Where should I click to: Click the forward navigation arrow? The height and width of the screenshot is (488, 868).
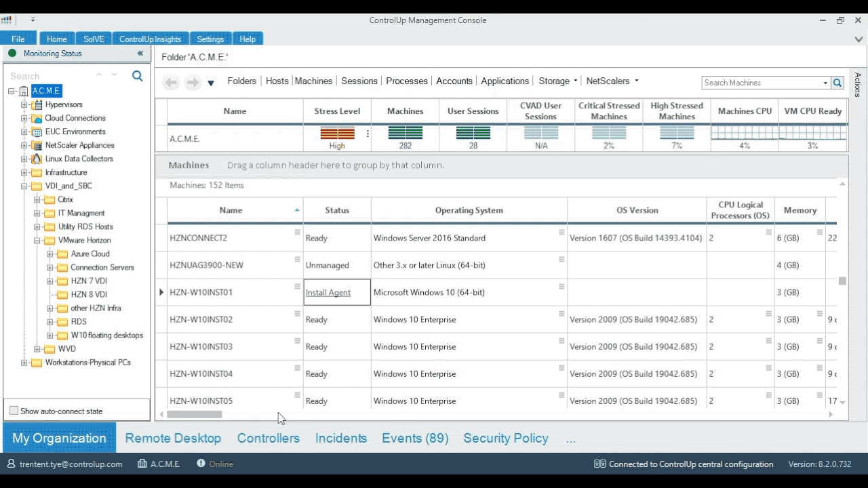click(193, 82)
